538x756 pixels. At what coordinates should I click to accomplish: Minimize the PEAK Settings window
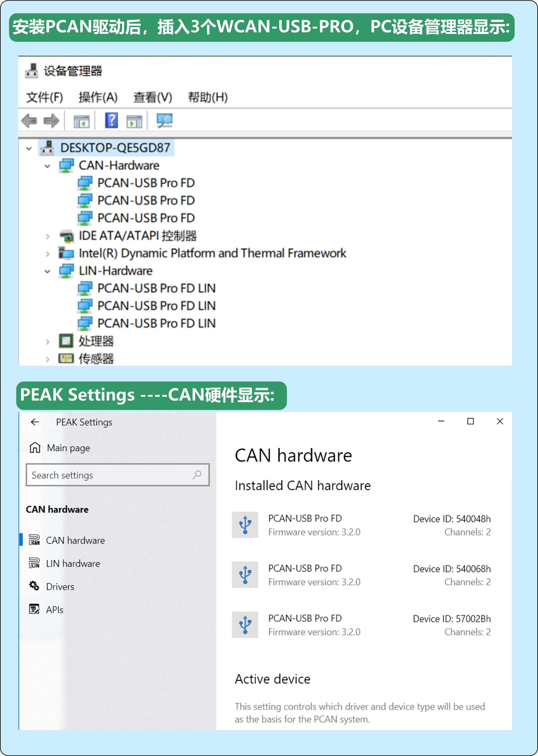point(441,421)
